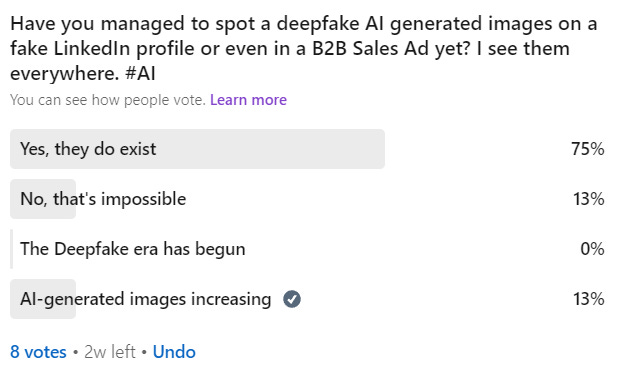621x366 pixels.
Task: Click the 0% result value
Action: point(592,249)
